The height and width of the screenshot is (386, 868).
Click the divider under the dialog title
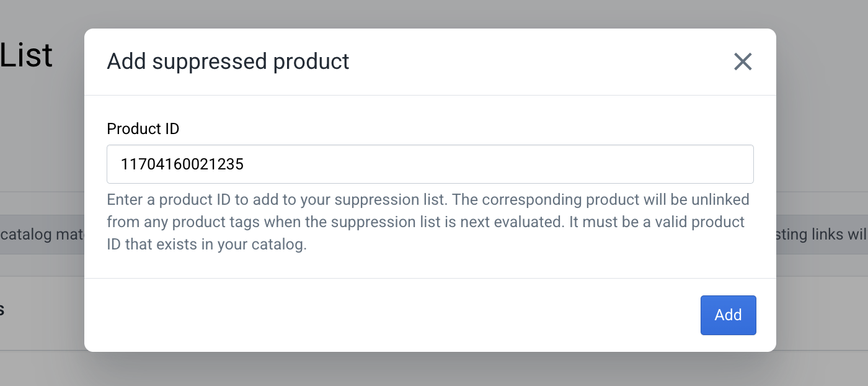pyautogui.click(x=430, y=95)
